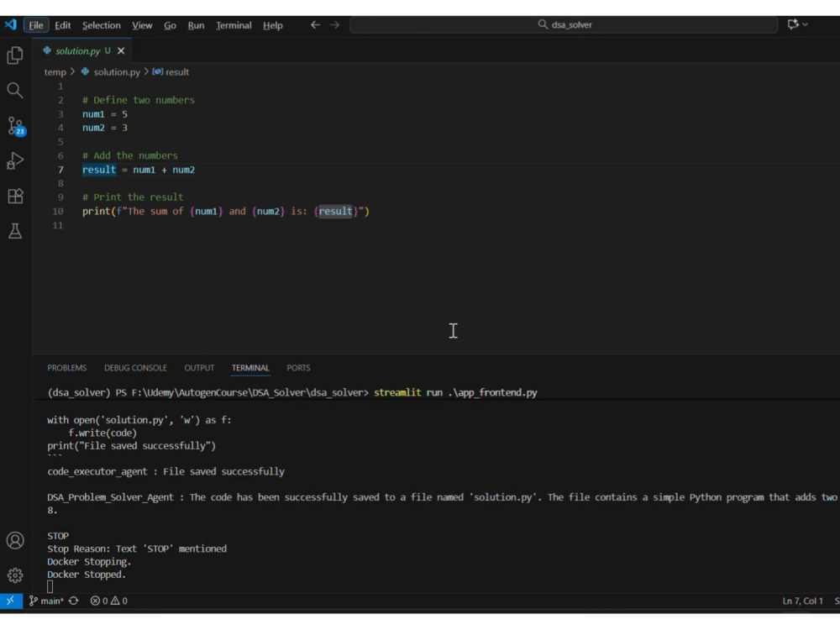Image resolution: width=840 pixels, height=630 pixels.
Task: Open the File menu
Action: click(36, 25)
